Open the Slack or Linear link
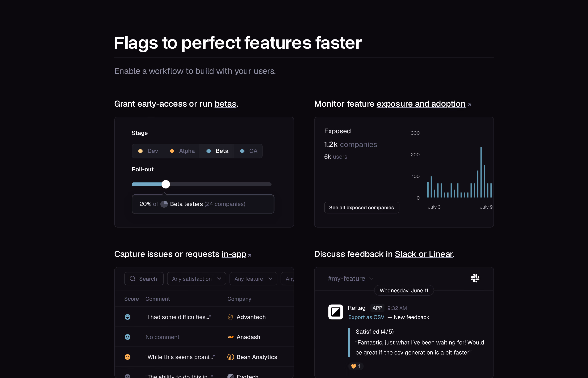 (424, 254)
